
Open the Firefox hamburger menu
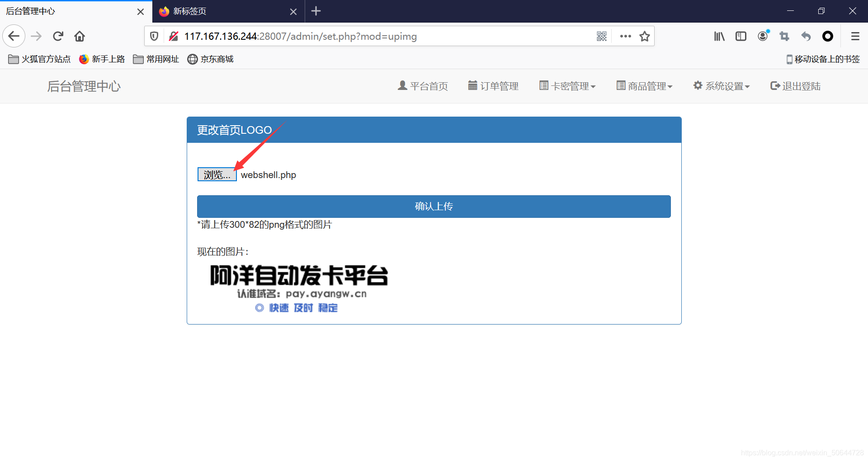coord(855,36)
